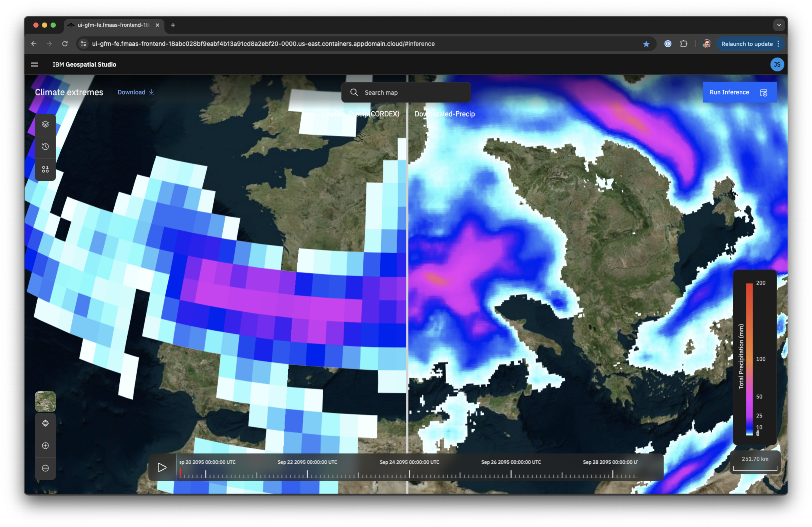Open the Chrome three-dot options menu

click(x=778, y=44)
